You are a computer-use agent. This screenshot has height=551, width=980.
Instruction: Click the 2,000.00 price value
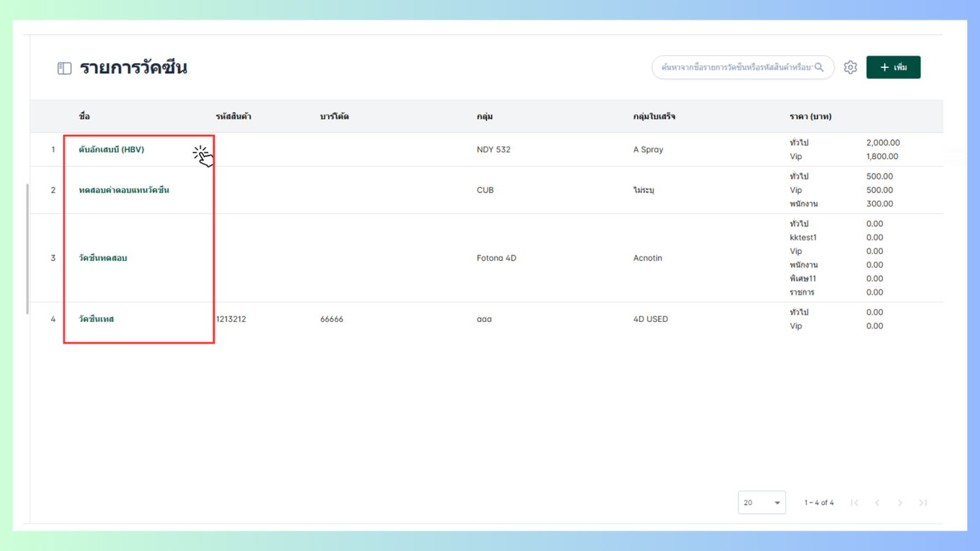(x=883, y=143)
